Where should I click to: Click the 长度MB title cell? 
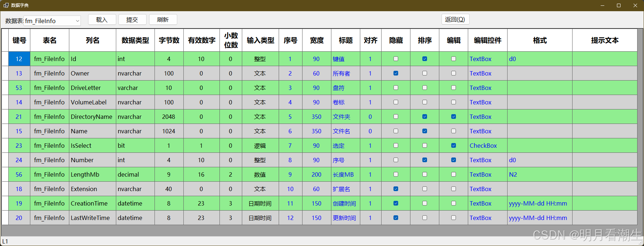click(345, 174)
